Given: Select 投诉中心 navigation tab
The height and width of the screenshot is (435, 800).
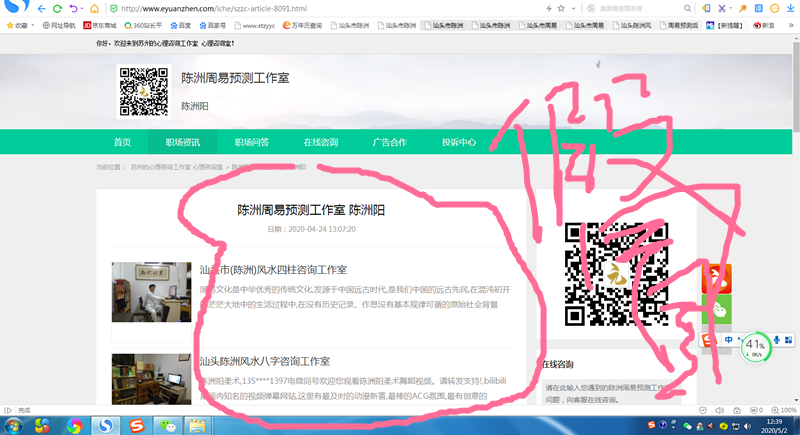Looking at the screenshot, I should click(x=459, y=142).
